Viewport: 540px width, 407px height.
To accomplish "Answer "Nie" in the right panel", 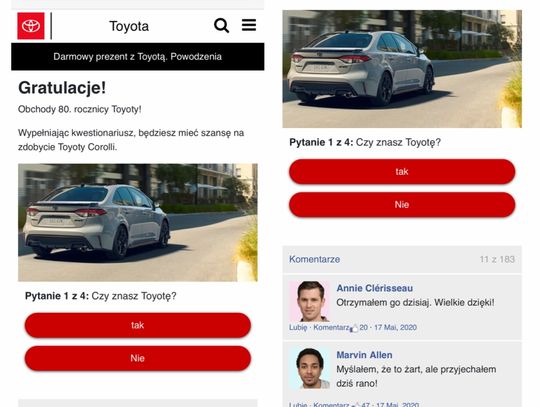I will point(402,205).
